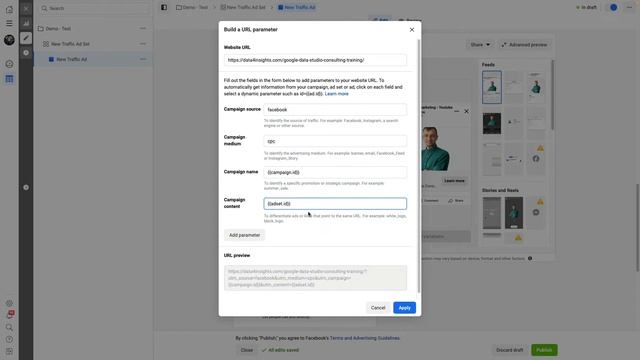This screenshot has height=360, width=640.
Task: Click the green Publish button
Action: coord(544,350)
